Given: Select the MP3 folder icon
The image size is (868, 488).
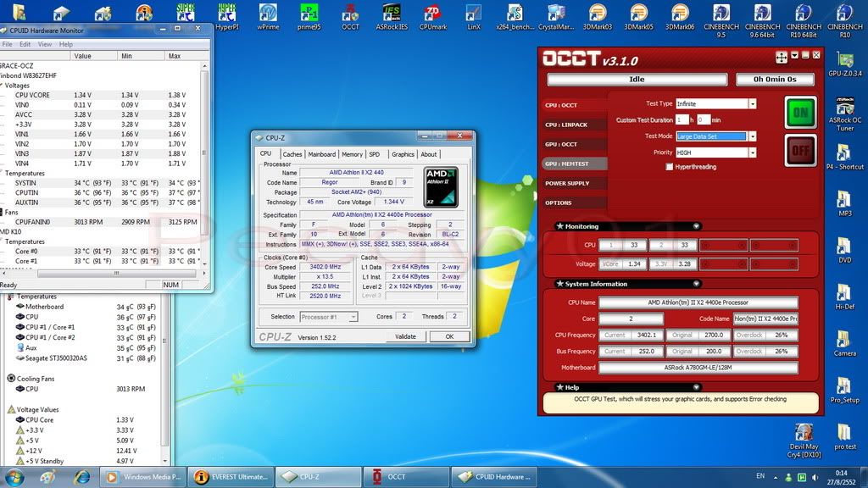Looking at the screenshot, I should click(845, 203).
